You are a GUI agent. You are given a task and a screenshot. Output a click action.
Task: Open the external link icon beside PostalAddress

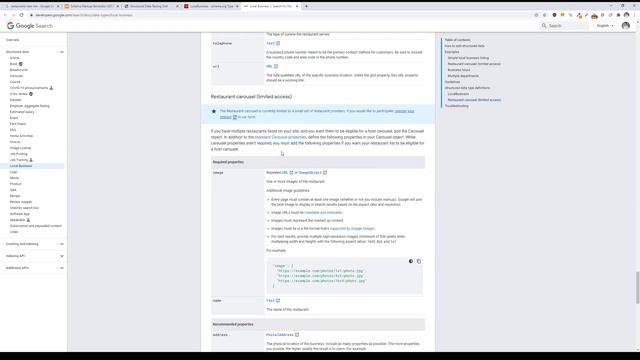tap(297, 335)
